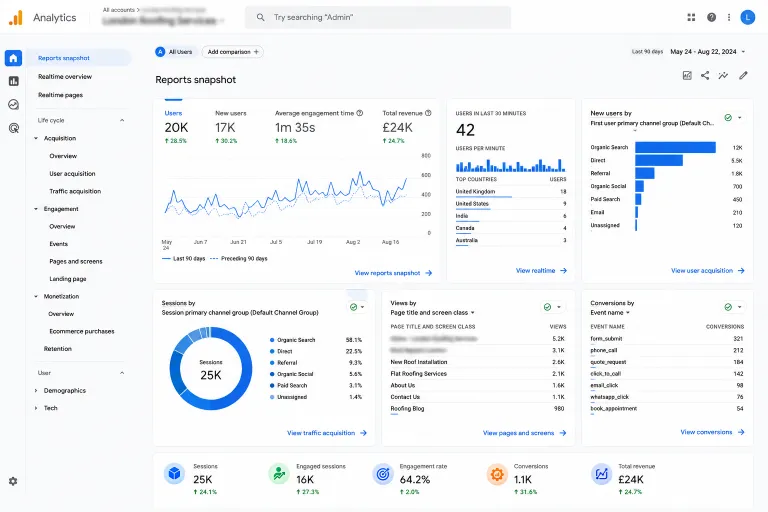Select Realtime overview in the sidebar
This screenshot has width=768, height=512.
(x=65, y=77)
